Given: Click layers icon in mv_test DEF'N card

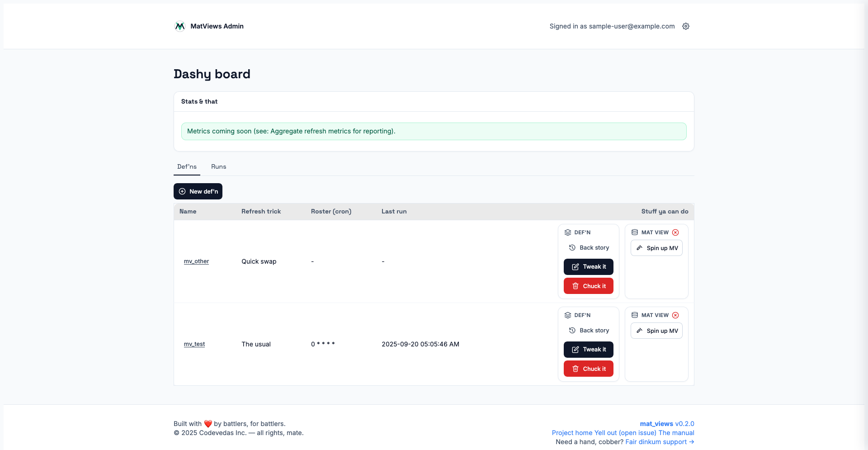Looking at the screenshot, I should [568, 315].
